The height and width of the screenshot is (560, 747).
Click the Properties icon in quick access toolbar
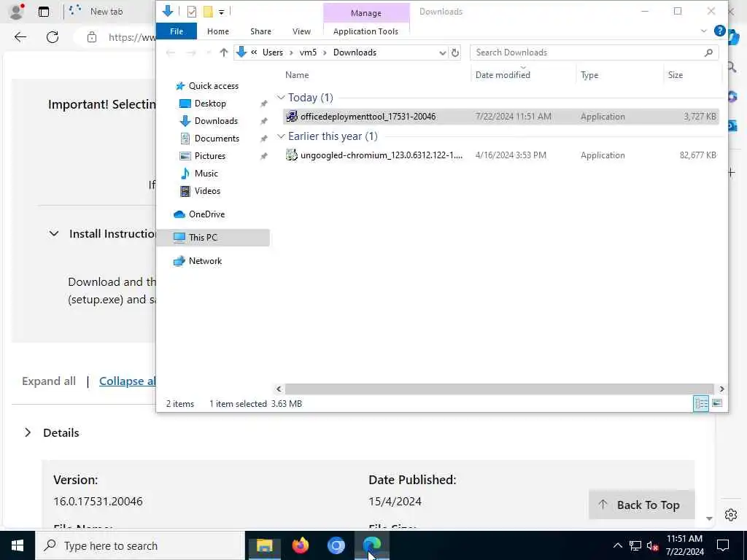(x=192, y=12)
